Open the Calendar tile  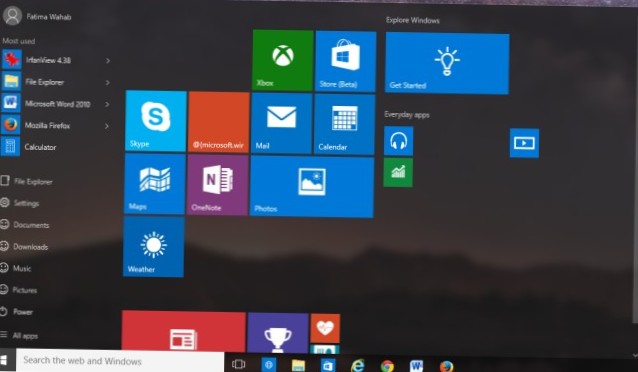pos(344,125)
